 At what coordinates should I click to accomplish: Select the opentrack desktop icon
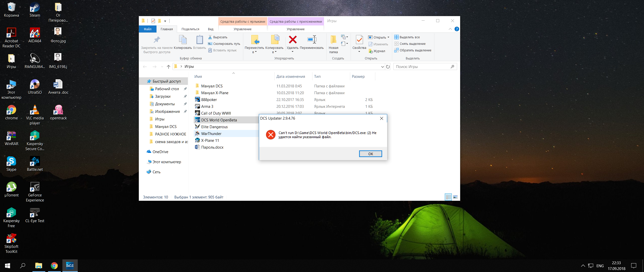click(58, 113)
